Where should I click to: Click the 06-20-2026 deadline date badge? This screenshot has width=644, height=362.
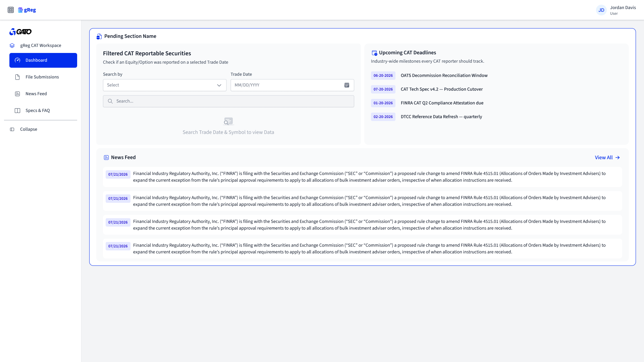(x=383, y=76)
